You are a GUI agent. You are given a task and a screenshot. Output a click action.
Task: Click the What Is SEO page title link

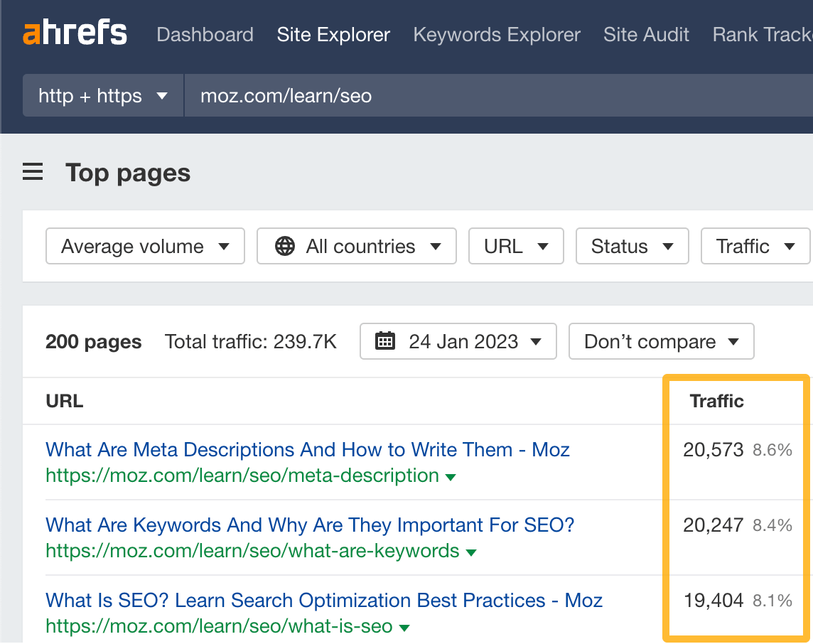[x=323, y=600]
